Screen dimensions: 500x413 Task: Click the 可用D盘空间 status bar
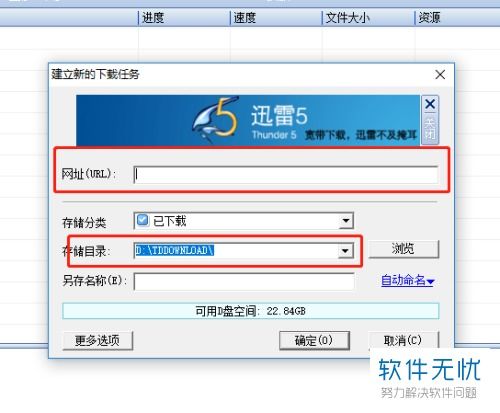coord(251,311)
